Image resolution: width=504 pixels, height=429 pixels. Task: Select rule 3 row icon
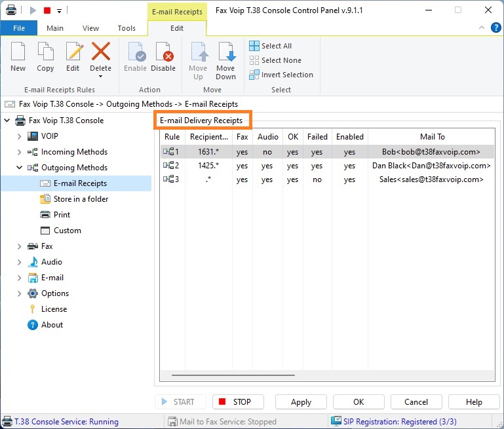coord(168,179)
